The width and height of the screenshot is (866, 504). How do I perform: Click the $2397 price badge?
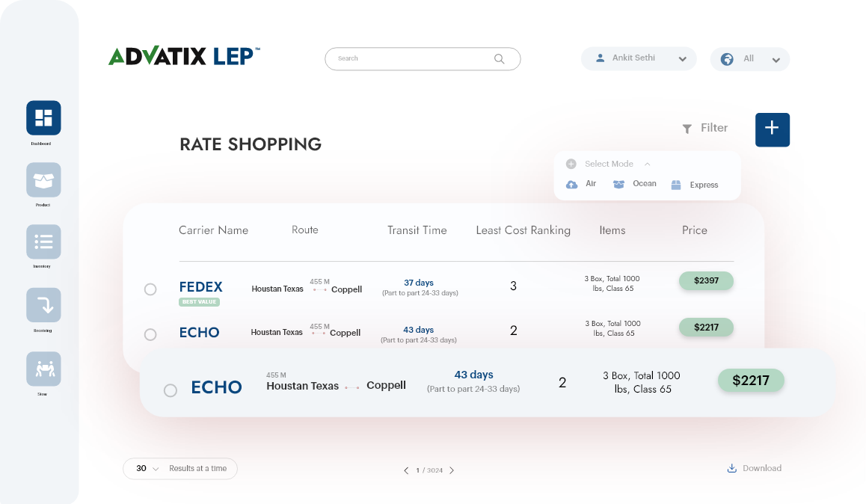pos(707,280)
